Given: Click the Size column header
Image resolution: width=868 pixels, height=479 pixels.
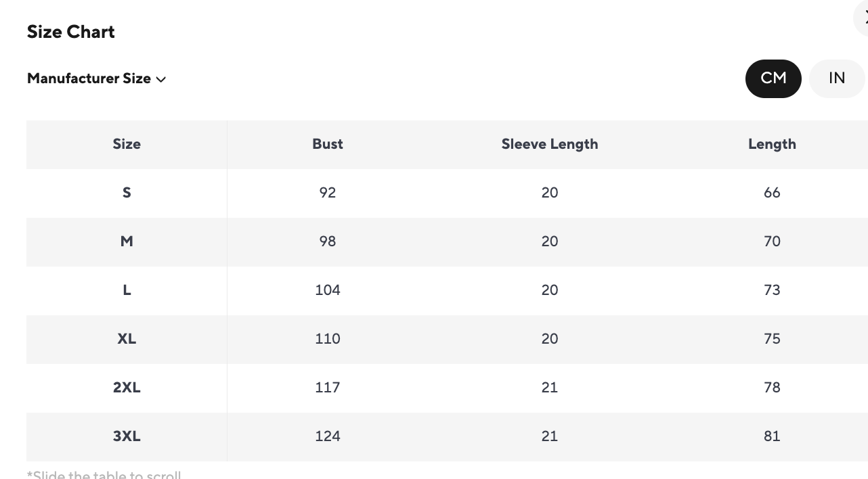Looking at the screenshot, I should [x=127, y=144].
